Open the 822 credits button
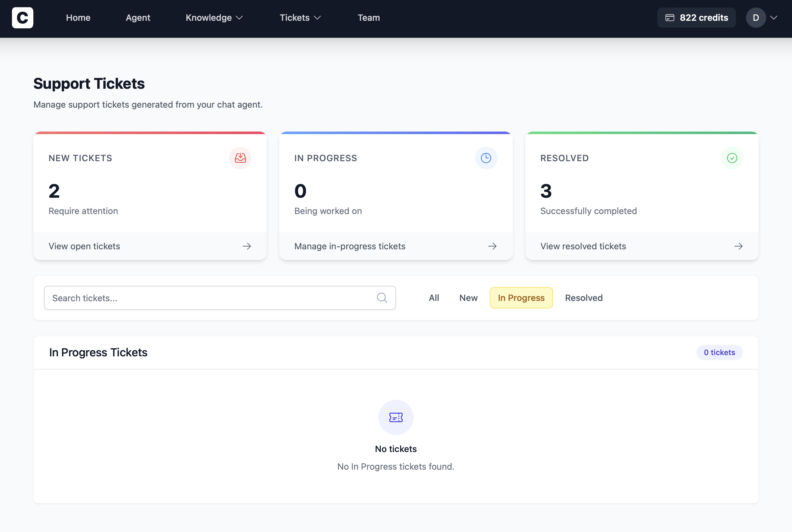Screen dimensions: 792x532 tap(696, 18)
